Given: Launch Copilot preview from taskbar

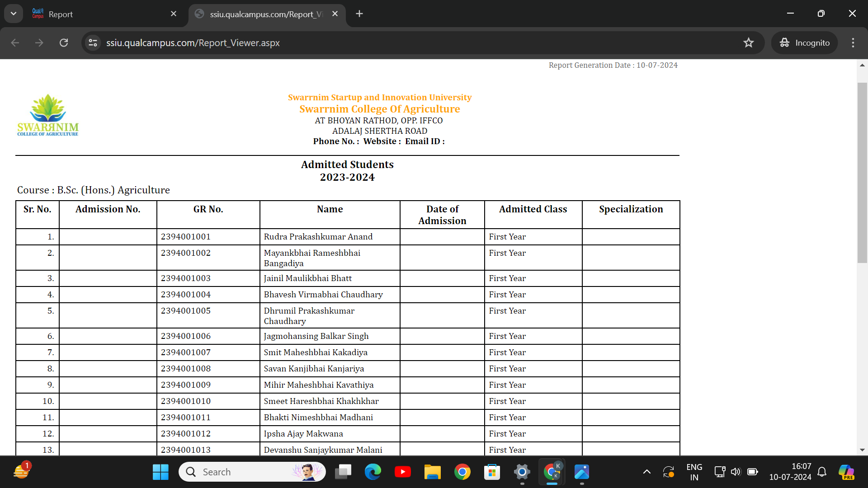Looking at the screenshot, I should point(846,472).
